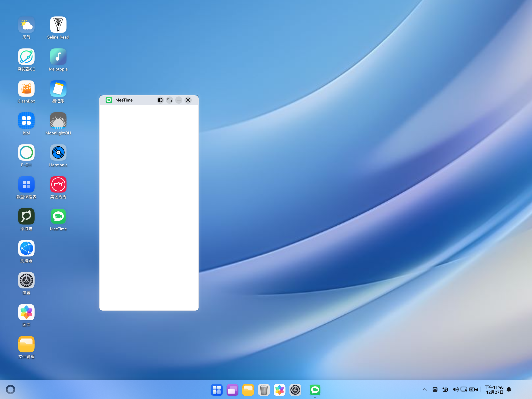The width and height of the screenshot is (532, 399).
Task: Switch to MeeTime in the dock
Action: (x=315, y=390)
